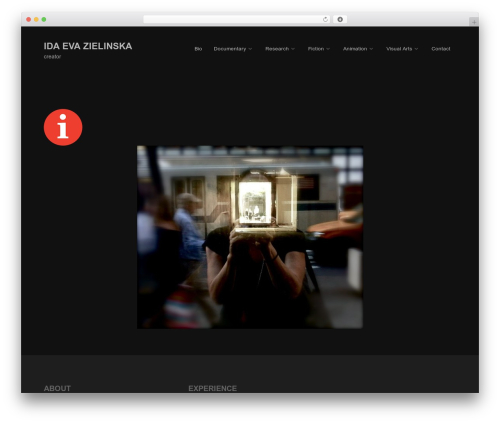Click the ABOUT footer heading
Viewport: 500px width, 423px height.
(x=57, y=388)
